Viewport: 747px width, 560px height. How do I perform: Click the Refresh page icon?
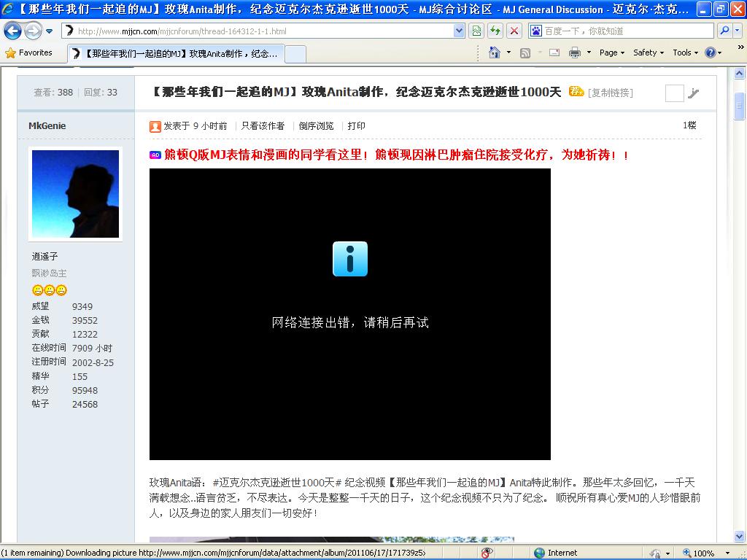pyautogui.click(x=495, y=31)
